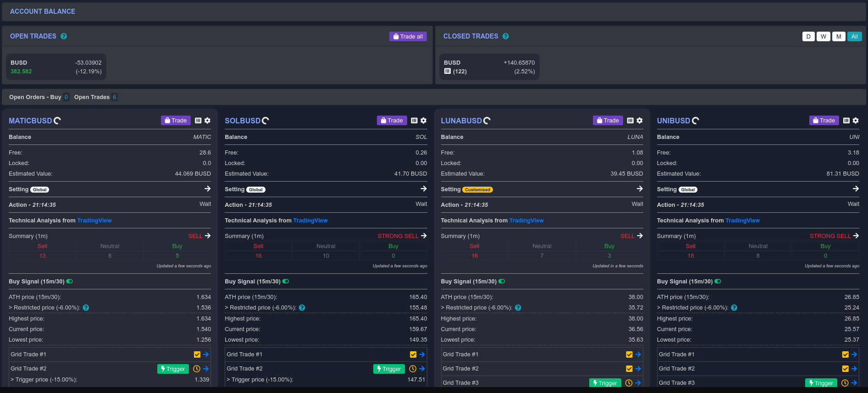Image resolution: width=868 pixels, height=393 pixels.
Task: Click SOLBUSD Grid Trade #2 clock icon
Action: click(x=413, y=369)
